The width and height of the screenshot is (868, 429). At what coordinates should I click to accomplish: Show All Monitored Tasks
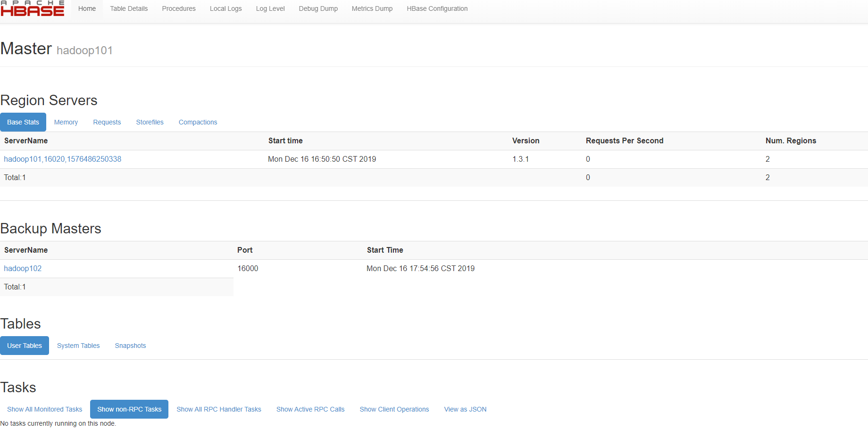tap(45, 409)
